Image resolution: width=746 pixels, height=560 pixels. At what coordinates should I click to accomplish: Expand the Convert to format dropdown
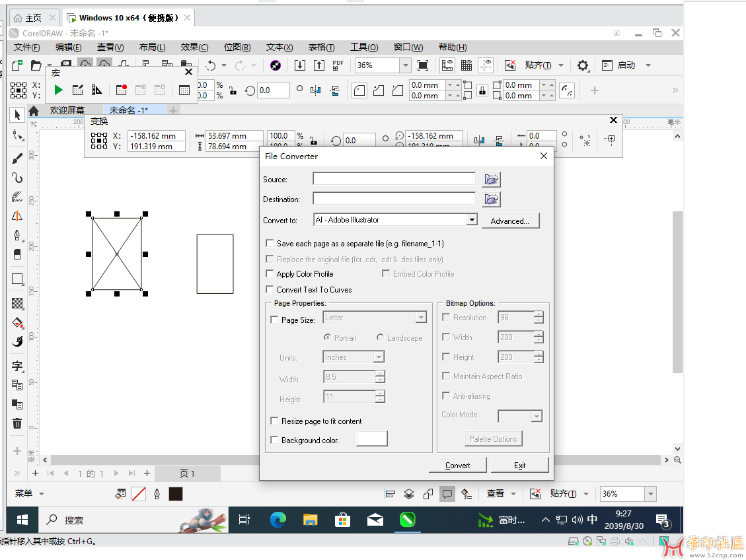[472, 220]
